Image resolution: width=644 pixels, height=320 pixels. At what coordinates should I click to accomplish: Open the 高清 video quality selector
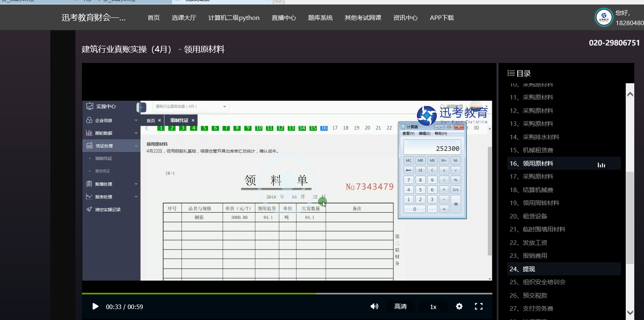(x=400, y=307)
